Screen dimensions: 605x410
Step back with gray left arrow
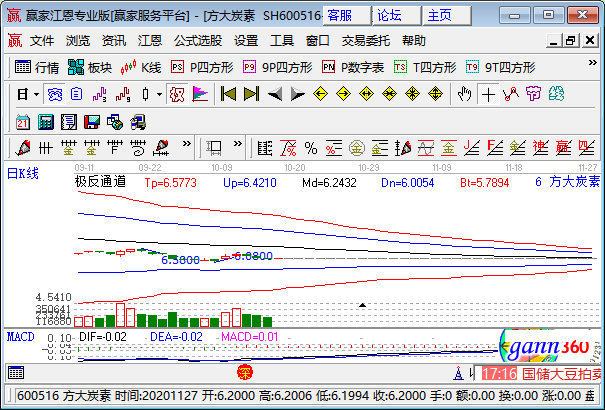pyautogui.click(x=275, y=94)
